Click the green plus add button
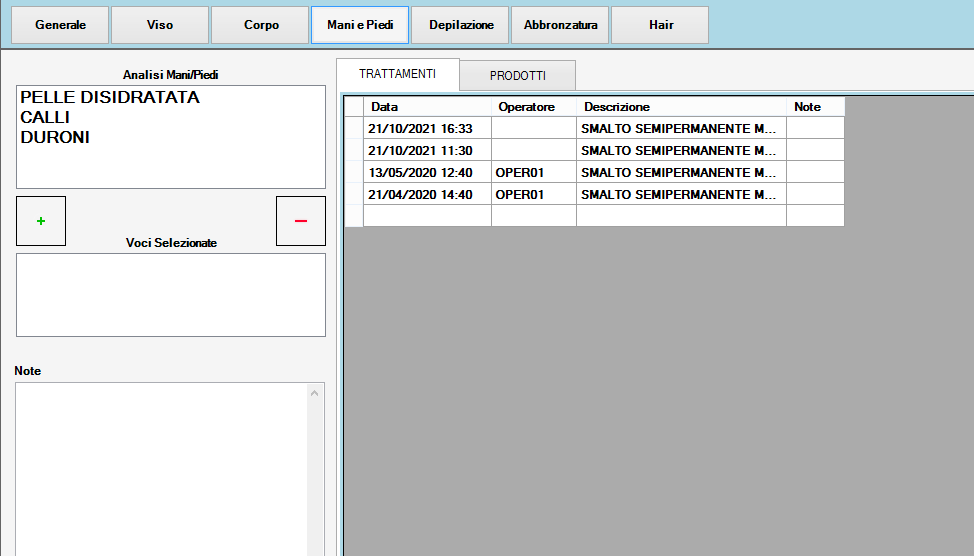Image resolution: width=974 pixels, height=556 pixels. 41,221
